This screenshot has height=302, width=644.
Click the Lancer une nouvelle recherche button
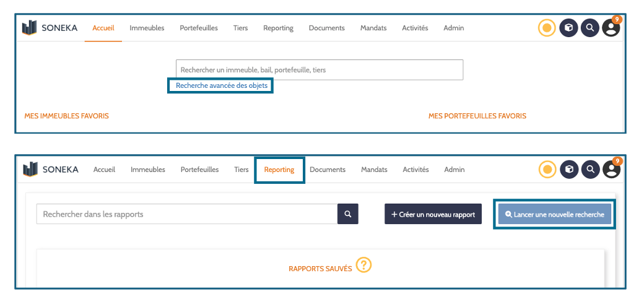click(554, 214)
